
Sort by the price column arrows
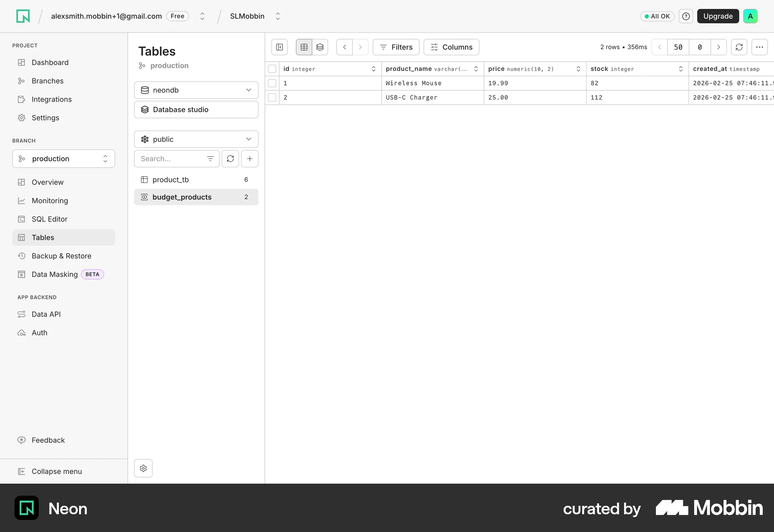pyautogui.click(x=578, y=69)
